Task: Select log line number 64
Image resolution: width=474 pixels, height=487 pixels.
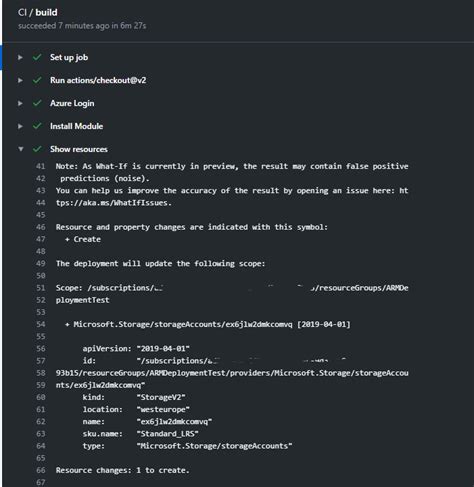Action: [x=41, y=446]
